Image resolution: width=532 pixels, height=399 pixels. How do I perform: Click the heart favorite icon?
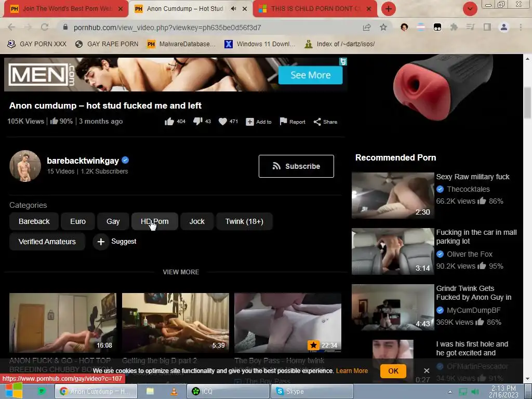(222, 122)
